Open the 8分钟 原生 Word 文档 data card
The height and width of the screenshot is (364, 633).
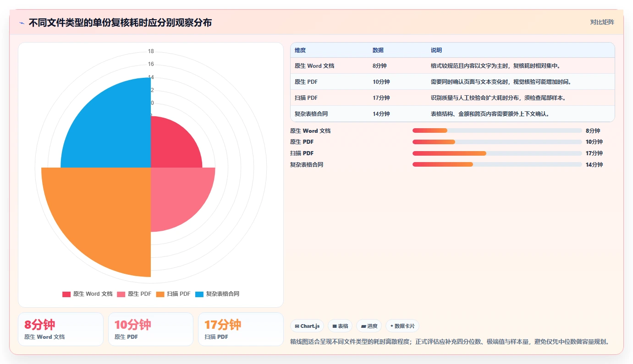click(x=61, y=329)
